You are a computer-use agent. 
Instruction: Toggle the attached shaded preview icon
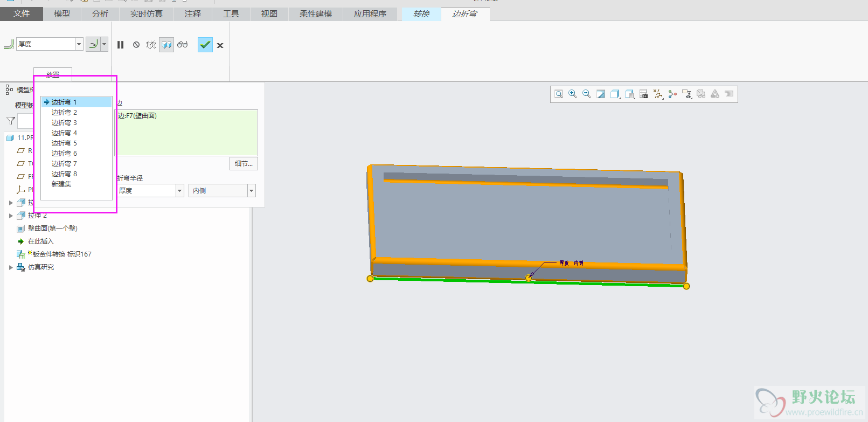pyautogui.click(x=166, y=45)
